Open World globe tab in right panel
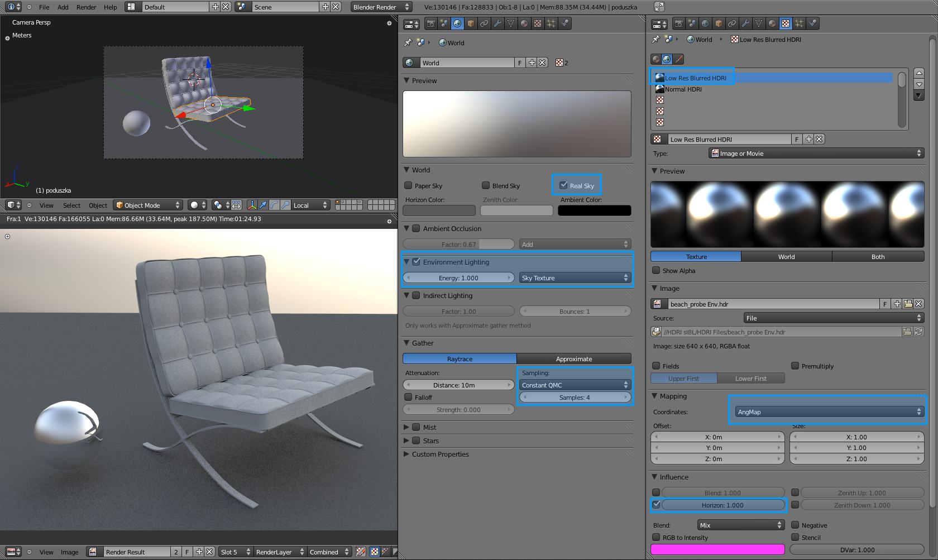 click(705, 23)
